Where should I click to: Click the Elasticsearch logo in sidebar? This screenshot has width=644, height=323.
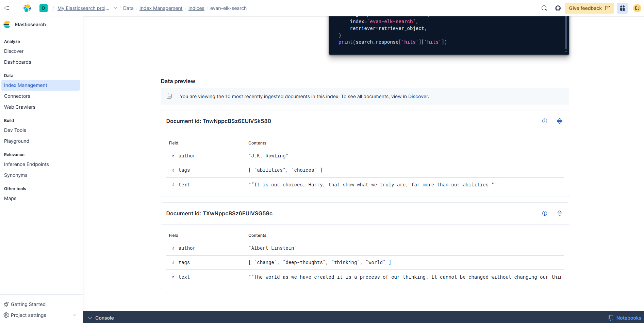point(7,25)
